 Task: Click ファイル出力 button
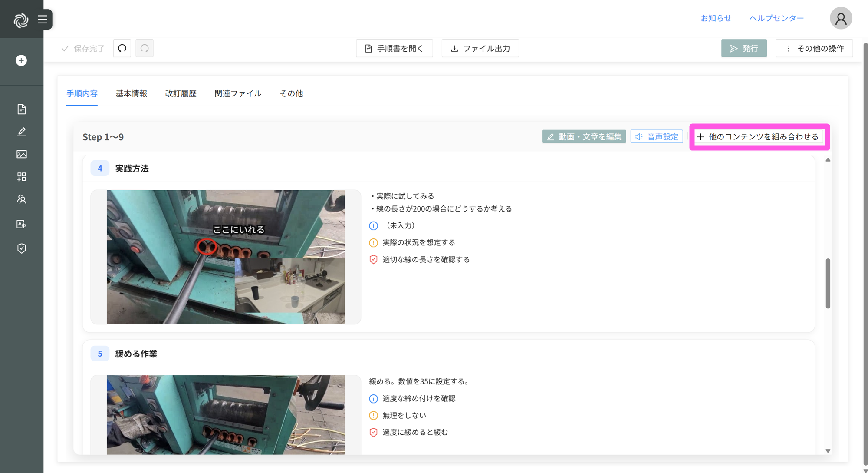480,48
